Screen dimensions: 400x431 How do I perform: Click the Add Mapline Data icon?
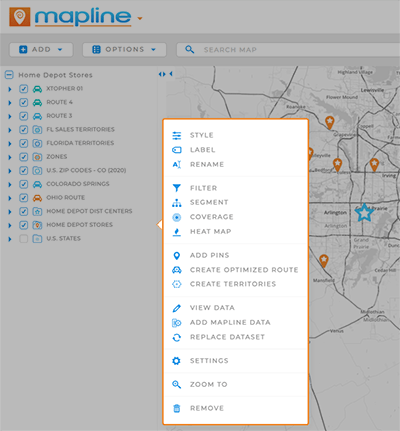177,323
